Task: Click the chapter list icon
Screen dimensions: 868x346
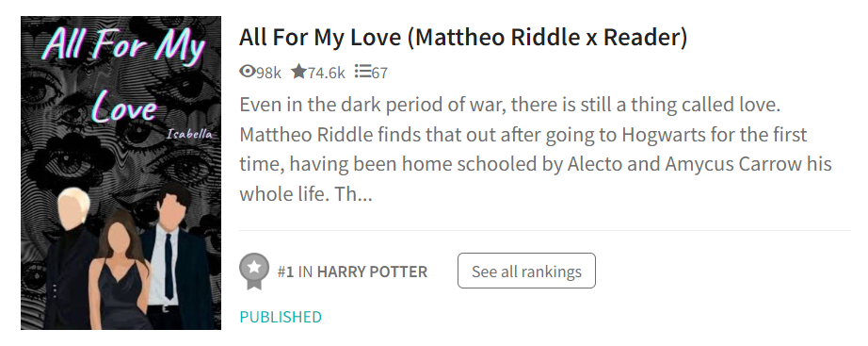Action: point(362,71)
